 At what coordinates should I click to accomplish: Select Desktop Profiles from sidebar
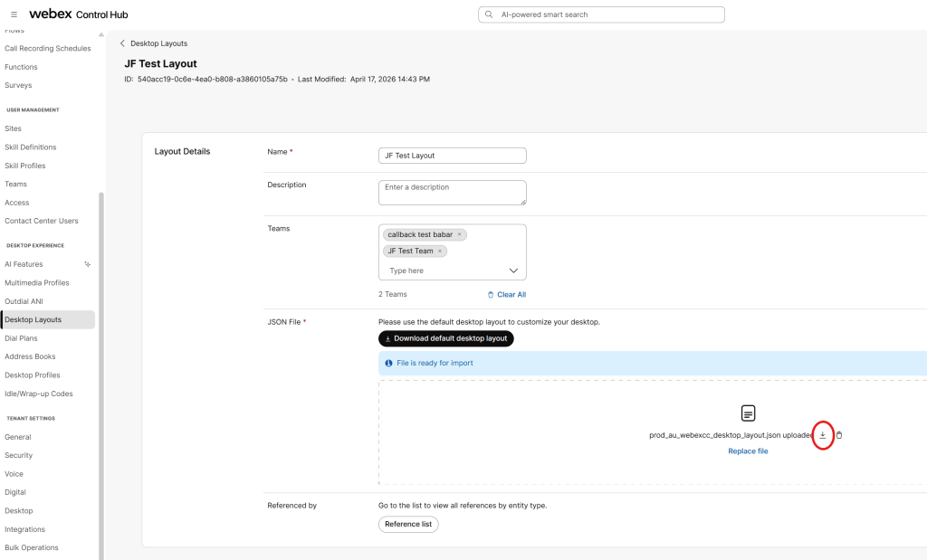click(33, 375)
